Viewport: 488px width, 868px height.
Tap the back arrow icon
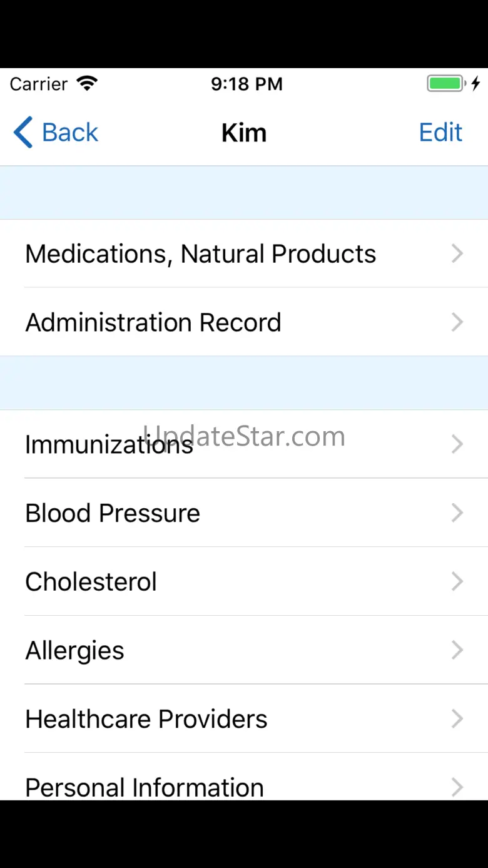(x=23, y=133)
